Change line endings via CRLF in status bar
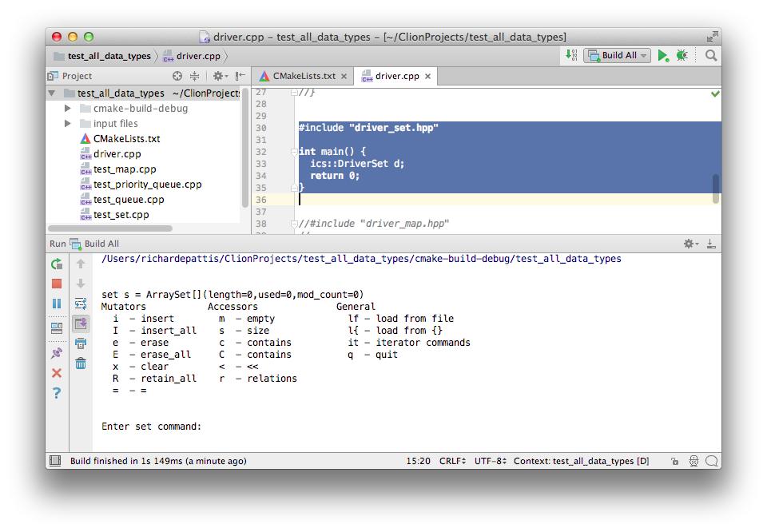Viewport: 767px width, 532px height. point(451,461)
